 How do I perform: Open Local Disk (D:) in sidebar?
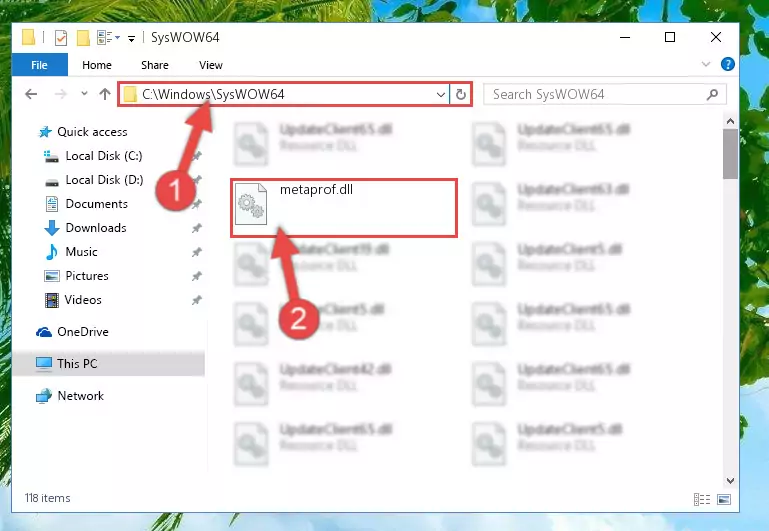[104, 180]
